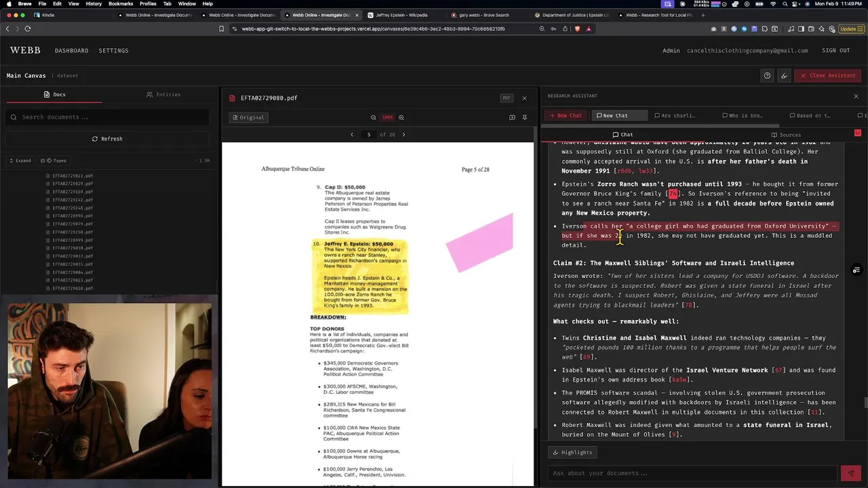Go to the previous PDF page
Viewport: 868px width, 488px height.
(351, 134)
